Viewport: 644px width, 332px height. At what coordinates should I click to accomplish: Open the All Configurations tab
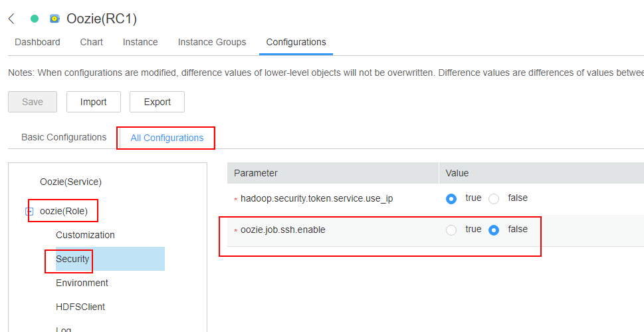click(167, 138)
